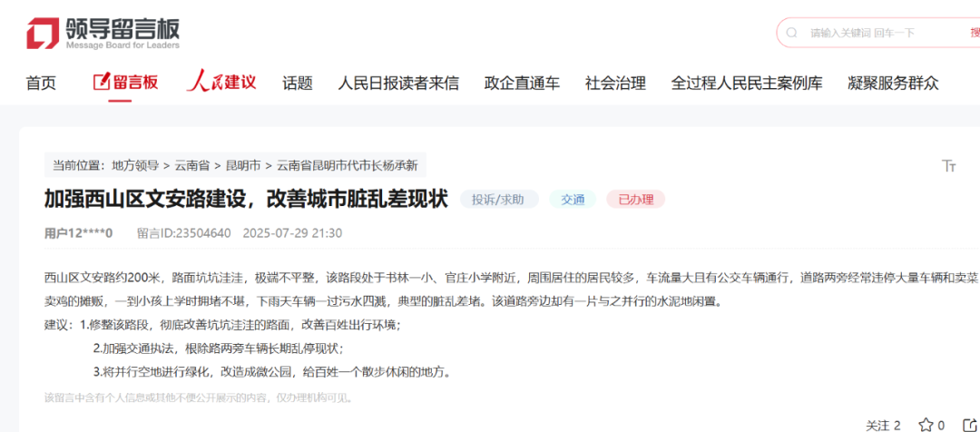Open 全过程人民民主案例库 page
This screenshot has width=980, height=432.
tap(746, 83)
